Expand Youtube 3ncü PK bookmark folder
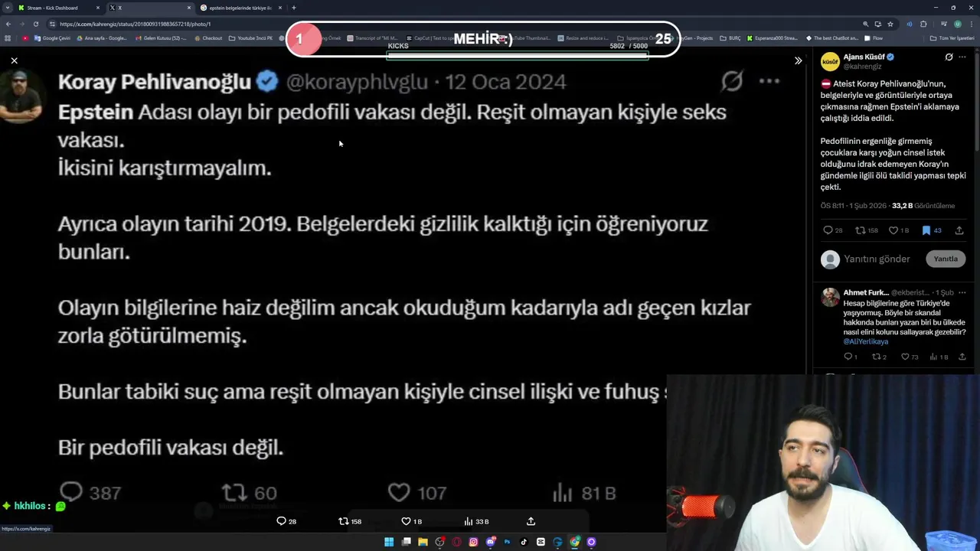 (x=250, y=38)
